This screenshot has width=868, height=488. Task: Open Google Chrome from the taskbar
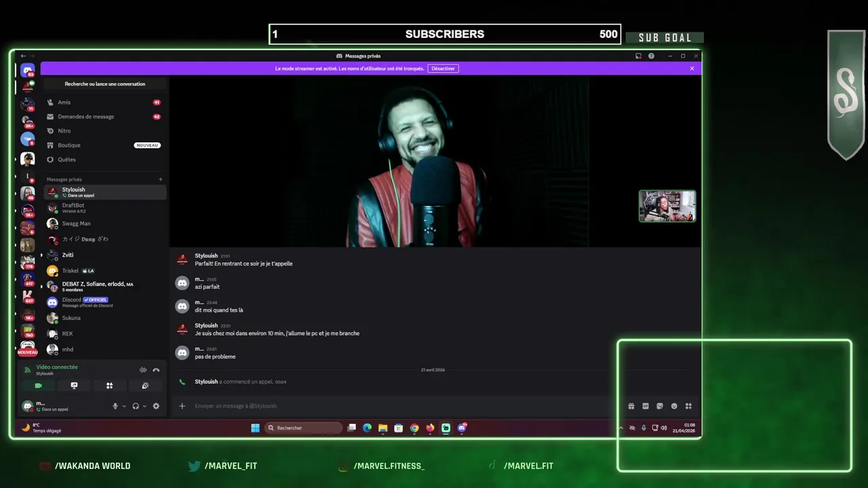pyautogui.click(x=414, y=428)
